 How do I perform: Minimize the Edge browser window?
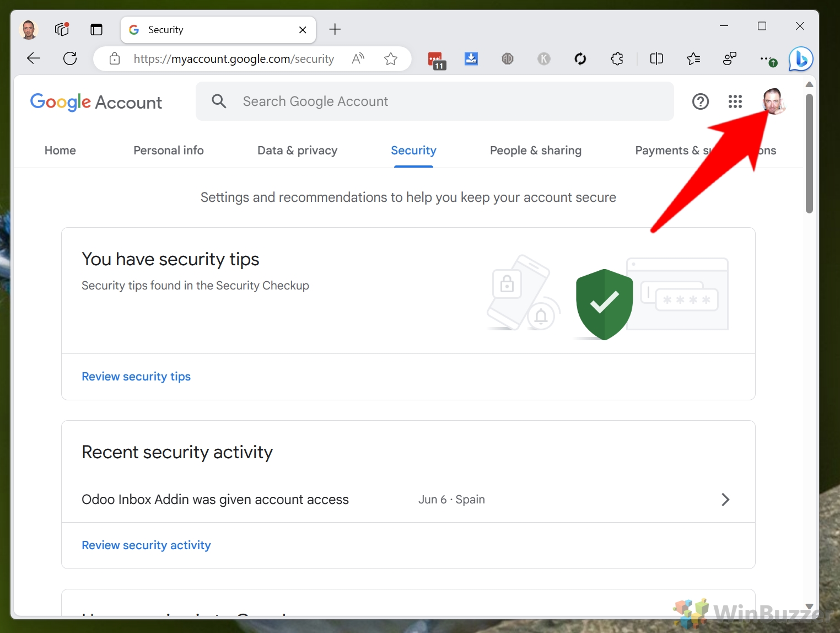click(x=724, y=26)
